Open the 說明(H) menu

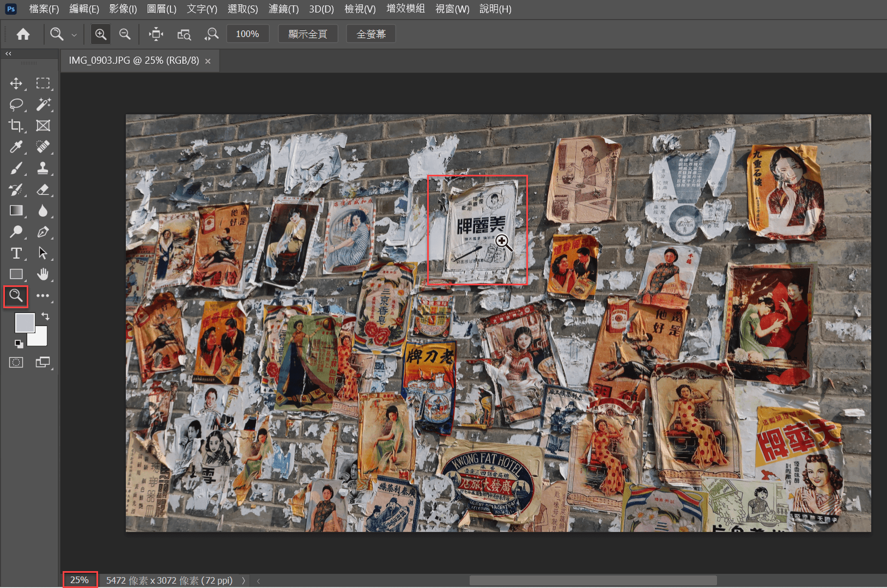click(x=495, y=9)
